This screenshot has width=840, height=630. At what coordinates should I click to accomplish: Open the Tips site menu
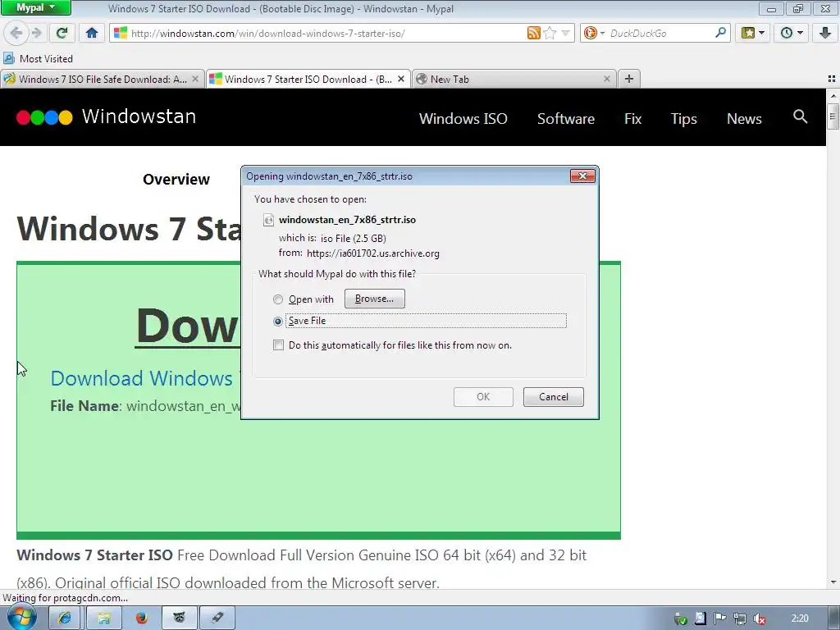click(x=683, y=118)
